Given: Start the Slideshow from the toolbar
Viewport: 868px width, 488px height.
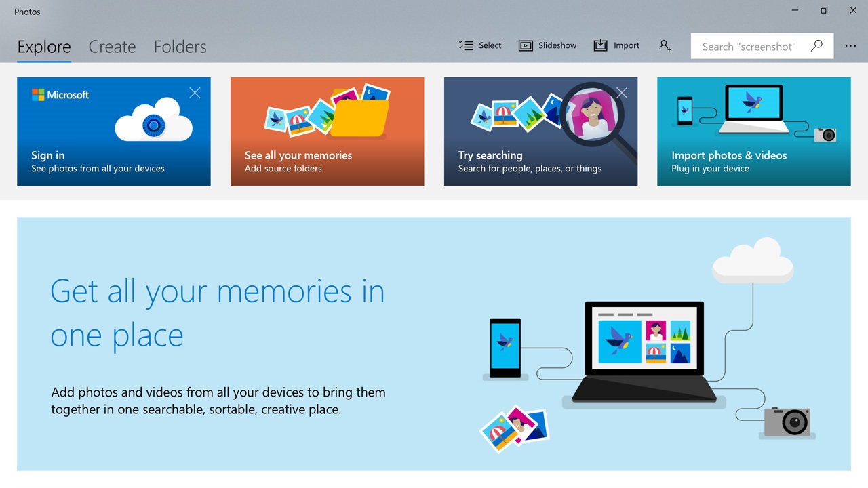Looking at the screenshot, I should click(547, 45).
